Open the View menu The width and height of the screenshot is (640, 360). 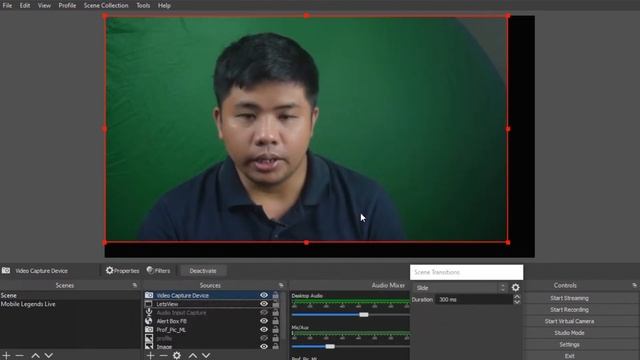(44, 5)
